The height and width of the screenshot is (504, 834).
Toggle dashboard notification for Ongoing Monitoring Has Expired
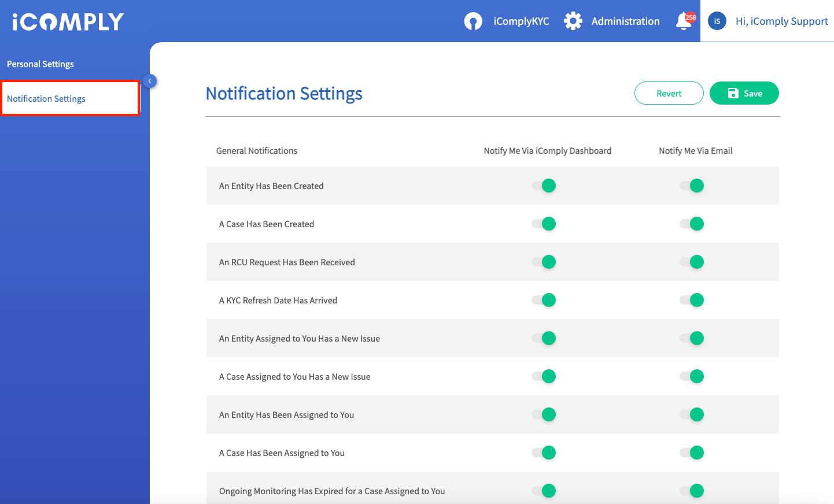coord(544,491)
